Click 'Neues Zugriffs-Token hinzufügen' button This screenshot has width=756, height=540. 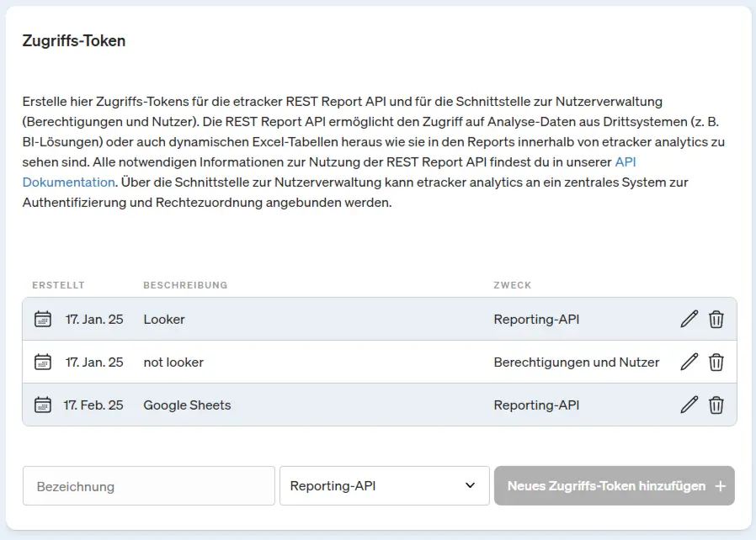(x=615, y=485)
